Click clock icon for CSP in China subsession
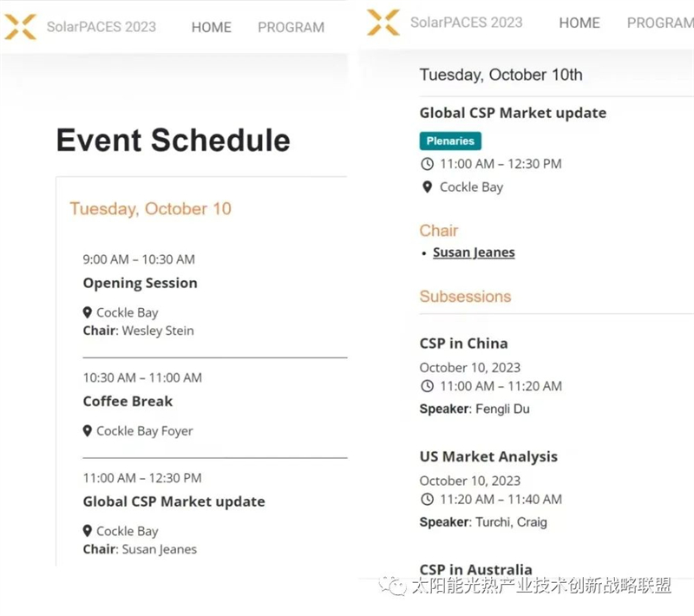This screenshot has width=694, height=616. click(427, 386)
